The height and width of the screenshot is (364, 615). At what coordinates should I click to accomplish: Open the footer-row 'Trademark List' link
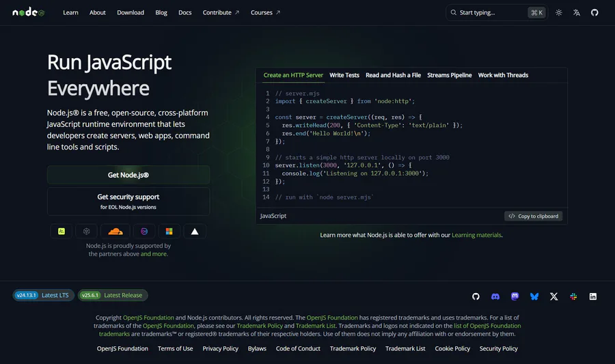(x=405, y=349)
